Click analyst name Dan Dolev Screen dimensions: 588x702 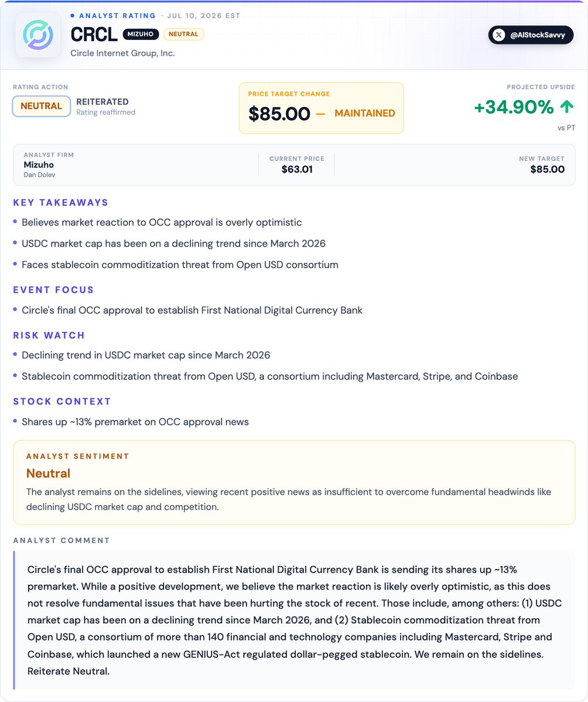[39, 174]
